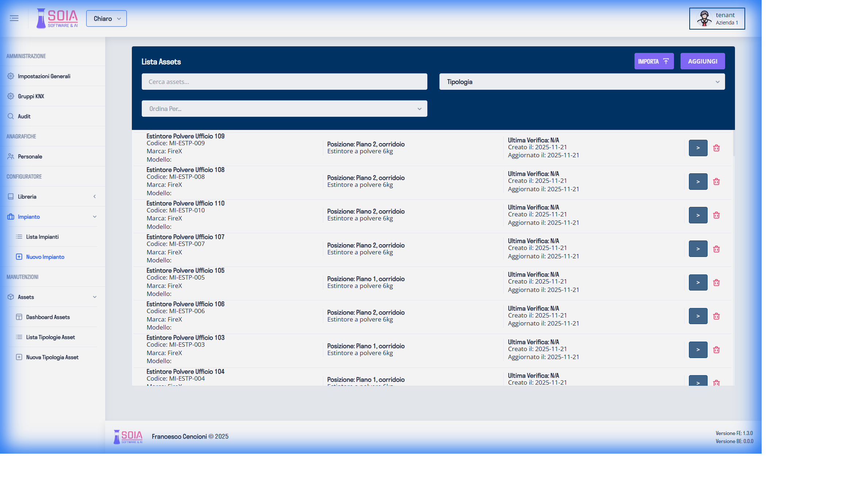Viewport: 846px width, 504px height.
Task: Click the SOIA logo in the header
Action: click(x=57, y=18)
